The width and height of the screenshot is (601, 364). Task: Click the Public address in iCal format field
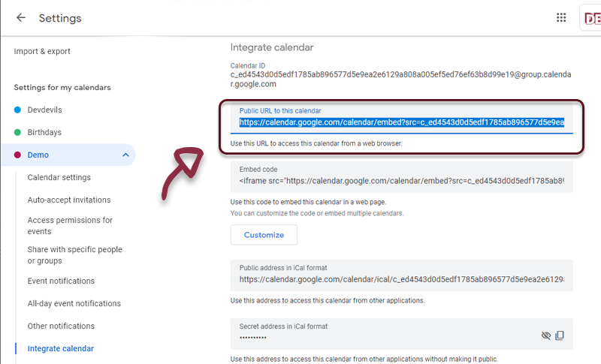point(401,279)
